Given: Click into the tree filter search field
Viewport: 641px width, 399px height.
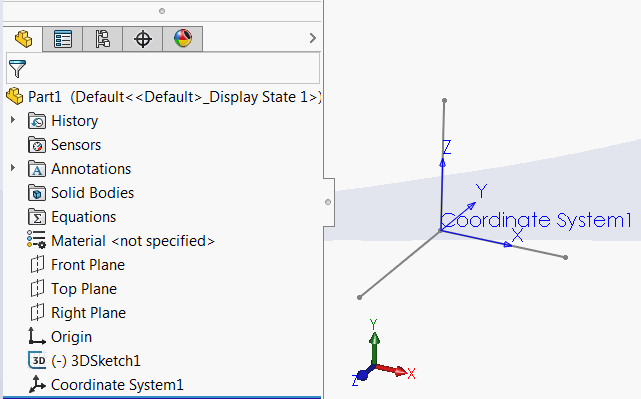Looking at the screenshot, I should 163,68.
